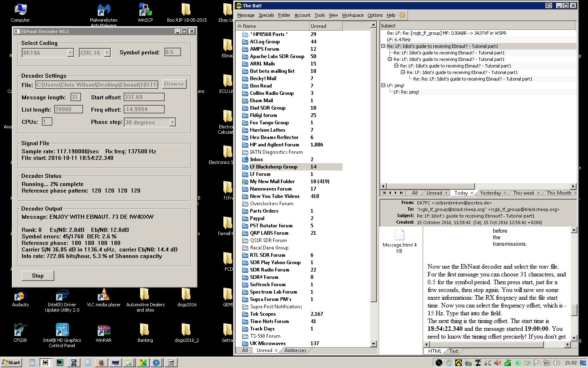Screen dimensions: 588x368
Task: Open the WinSCP desktop shortcut
Action: pos(145,12)
